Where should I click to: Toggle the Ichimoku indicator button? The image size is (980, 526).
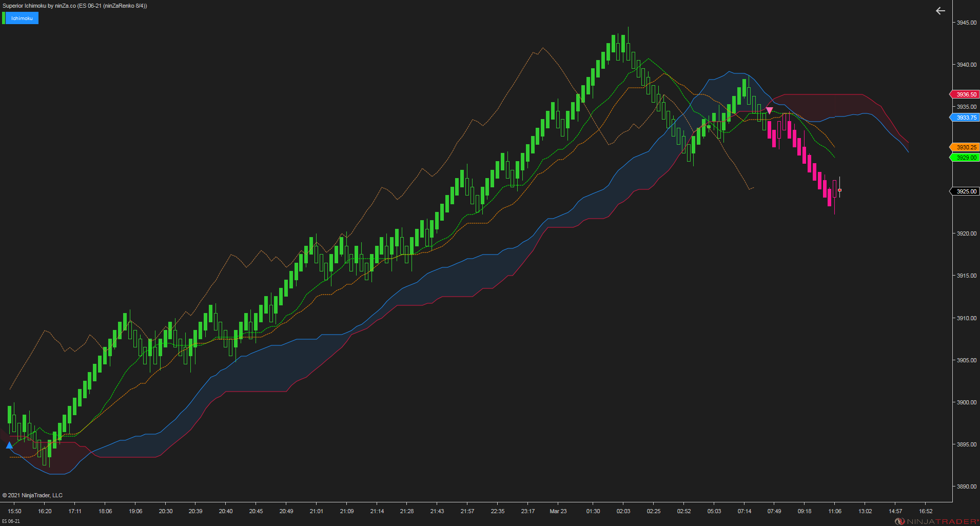pos(22,17)
